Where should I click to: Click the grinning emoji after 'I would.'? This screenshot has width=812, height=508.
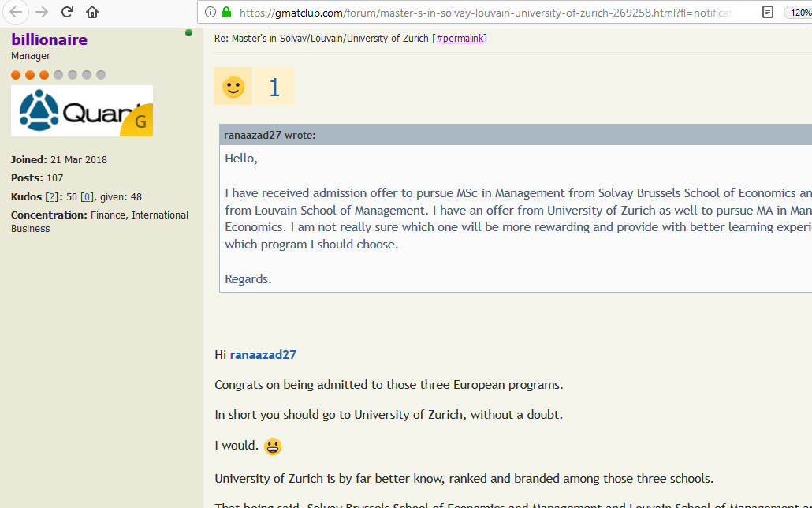[x=273, y=446]
